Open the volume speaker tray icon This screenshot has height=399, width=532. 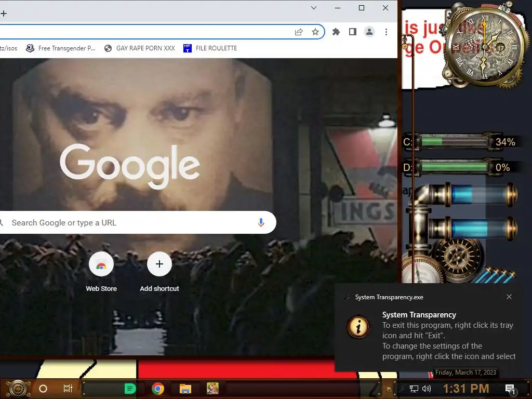pos(427,389)
